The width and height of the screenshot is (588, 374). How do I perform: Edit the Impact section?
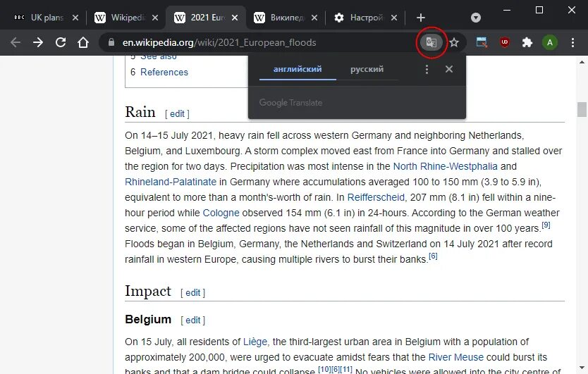point(192,293)
